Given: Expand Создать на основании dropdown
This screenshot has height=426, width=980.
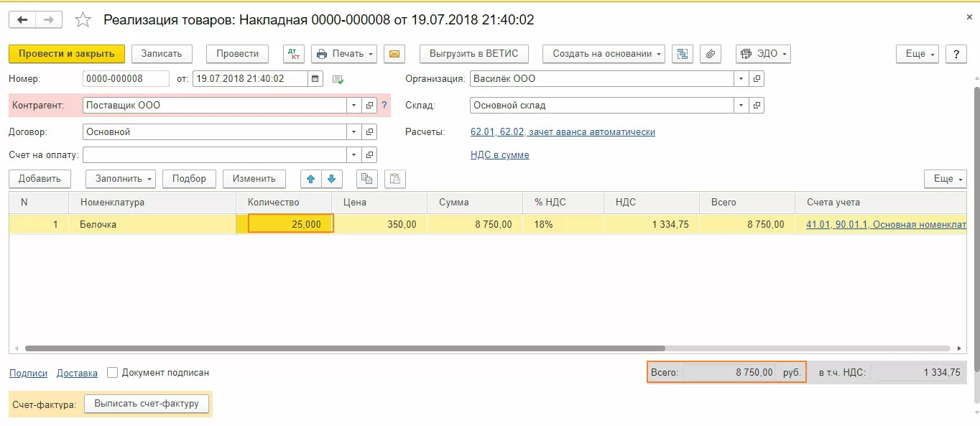Looking at the screenshot, I should click(604, 54).
